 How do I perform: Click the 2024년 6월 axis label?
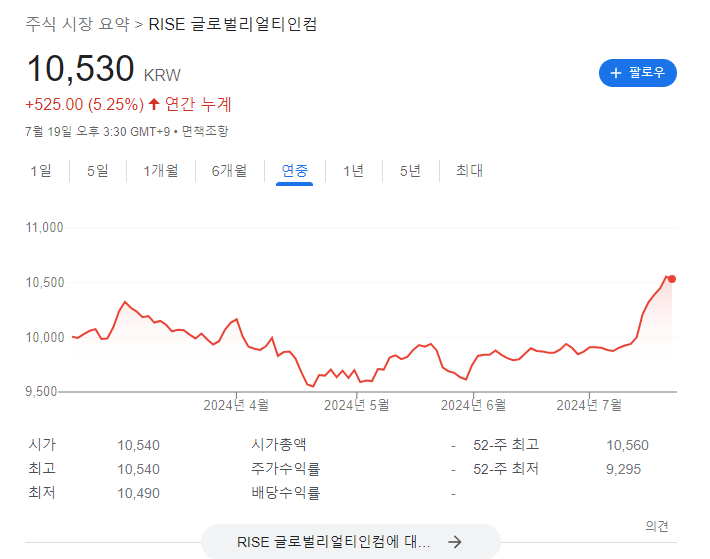pyautogui.click(x=473, y=405)
